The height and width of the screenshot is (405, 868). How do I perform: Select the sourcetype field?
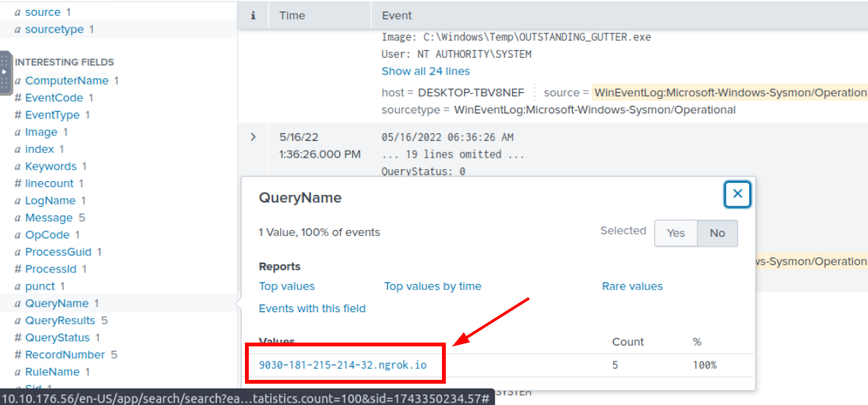[x=54, y=29]
